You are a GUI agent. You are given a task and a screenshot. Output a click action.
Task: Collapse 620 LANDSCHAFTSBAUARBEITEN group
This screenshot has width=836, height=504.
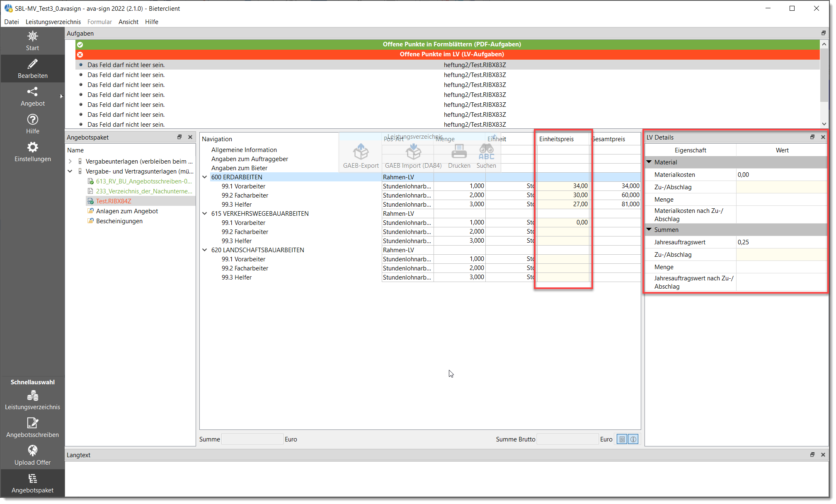pos(205,250)
